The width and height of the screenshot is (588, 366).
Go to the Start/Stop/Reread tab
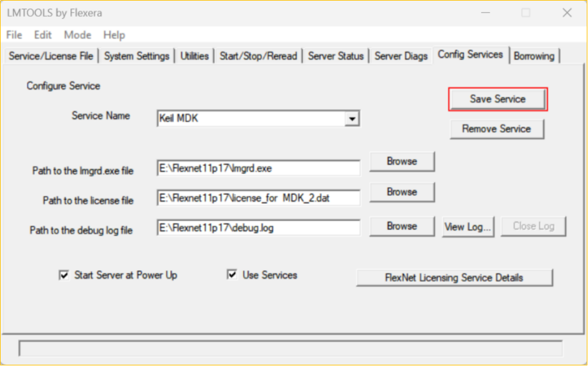(258, 56)
